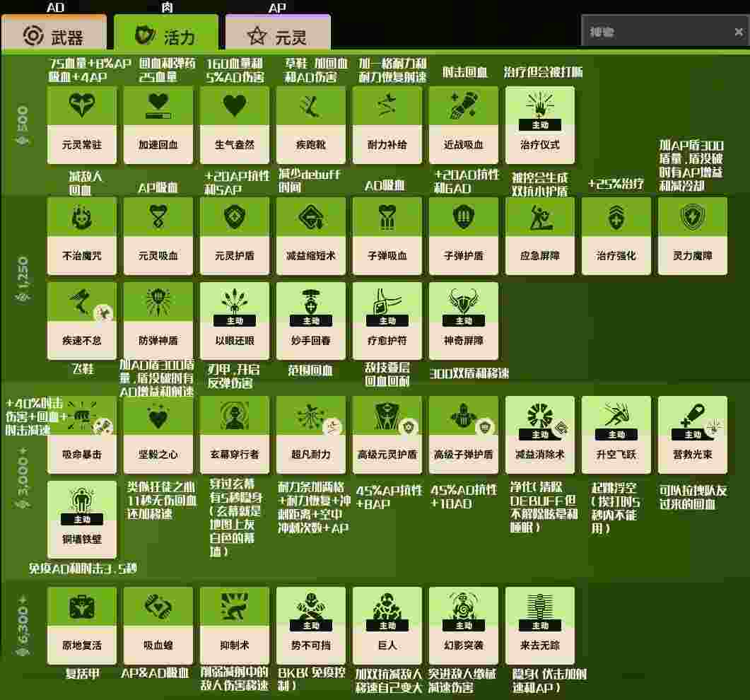750x700 pixels.
Task: Select the 减益消除术 active item
Action: 540,434
